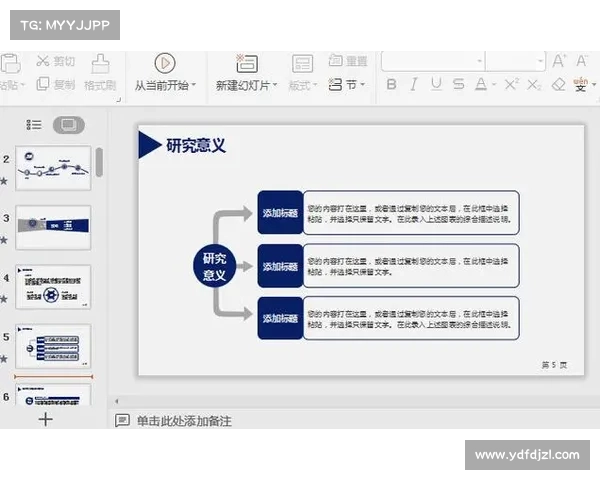Screen dimensions: 600x480
Task: Toggle Italic formatting
Action: [x=414, y=84]
